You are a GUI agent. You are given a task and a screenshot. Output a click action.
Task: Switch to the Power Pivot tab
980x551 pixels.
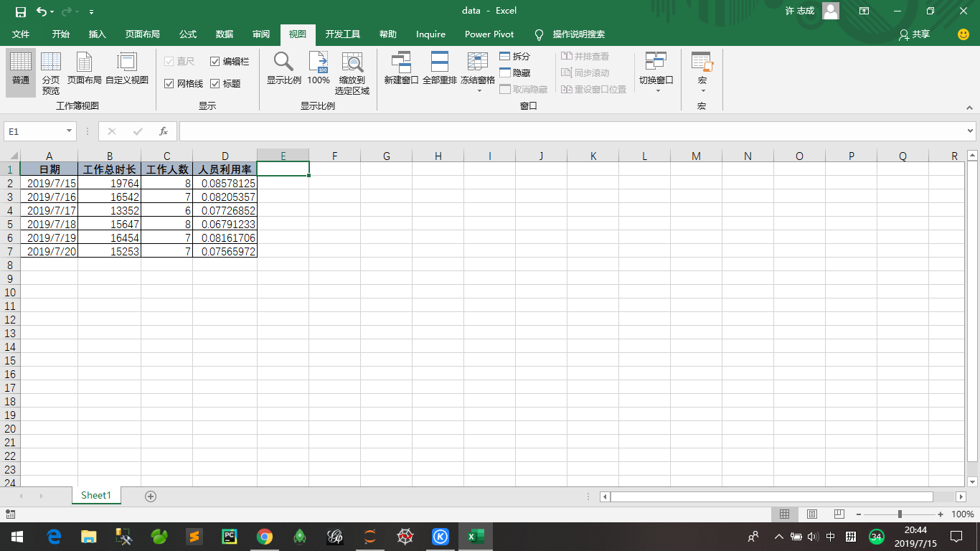point(489,34)
